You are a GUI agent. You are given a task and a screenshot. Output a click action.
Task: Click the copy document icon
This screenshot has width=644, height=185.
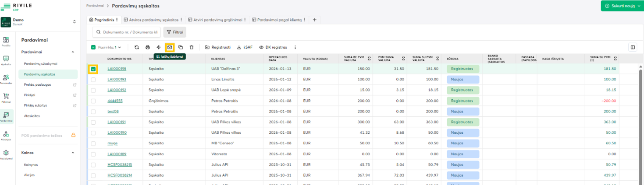(x=181, y=47)
